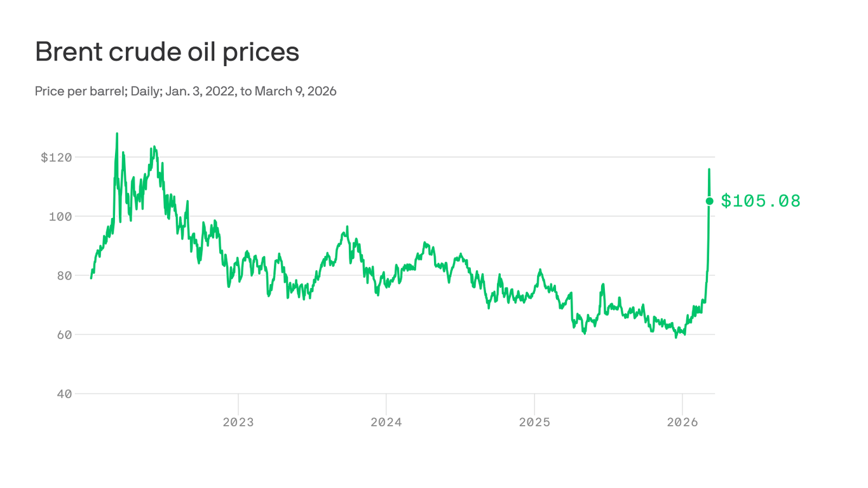Screen dimensions: 868x488
Task: Click the green endpoint dot on the line
Action: (x=710, y=201)
